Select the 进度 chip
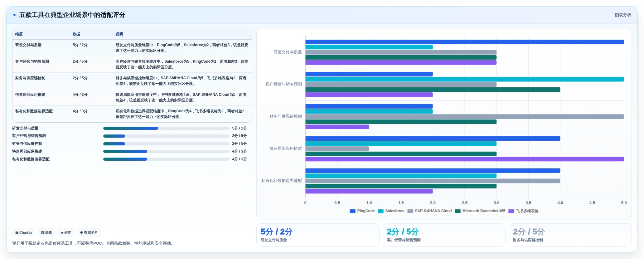 (66, 233)
